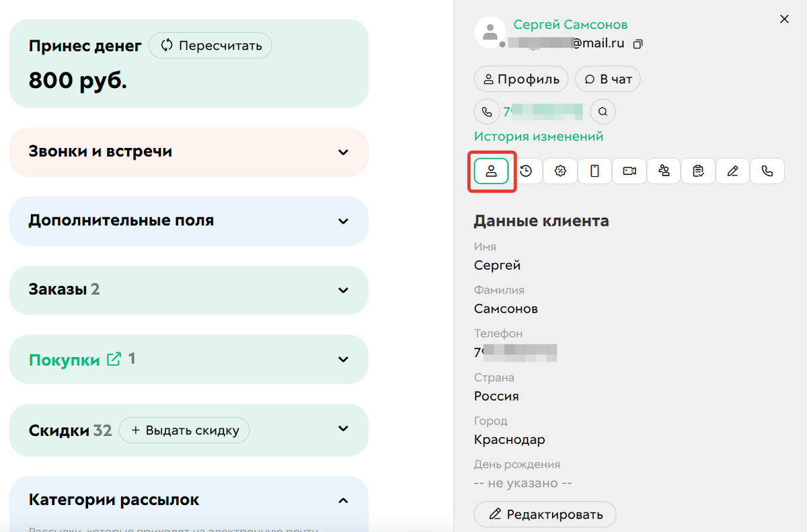This screenshot has width=807, height=532.
Task: Copy the email address with copy icon
Action: click(638, 44)
